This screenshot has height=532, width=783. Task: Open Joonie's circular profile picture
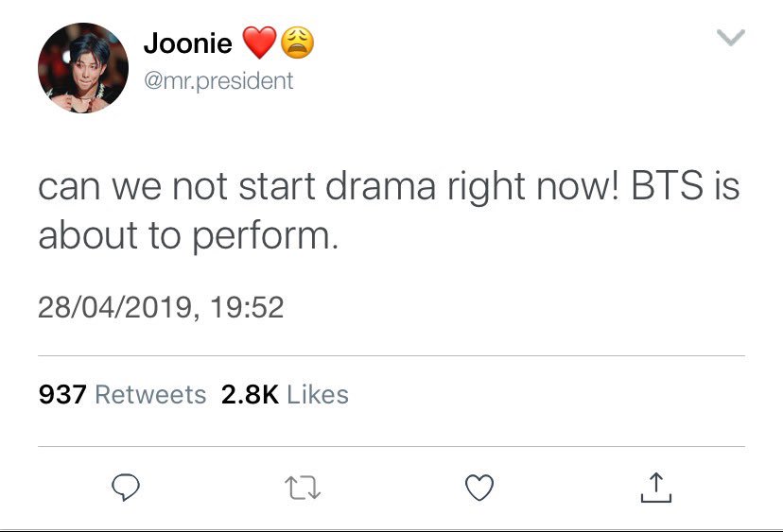click(83, 68)
